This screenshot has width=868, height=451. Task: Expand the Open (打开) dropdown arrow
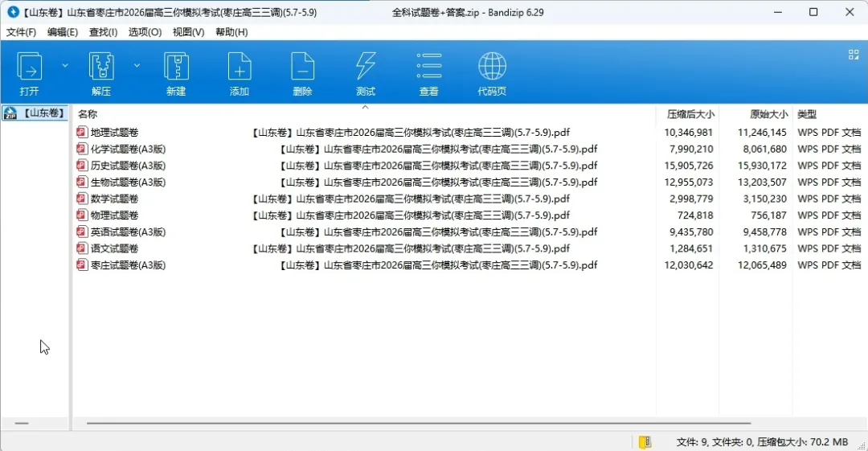(65, 65)
